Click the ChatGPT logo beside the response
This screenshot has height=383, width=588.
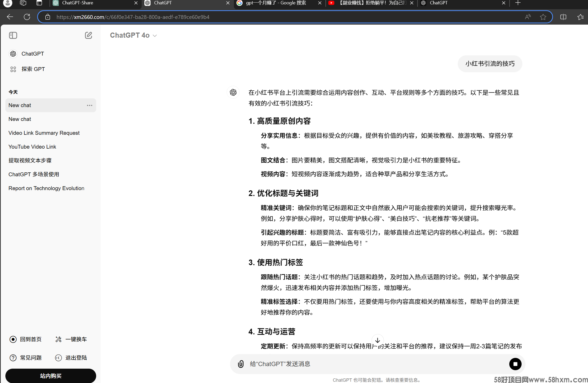[x=233, y=92]
